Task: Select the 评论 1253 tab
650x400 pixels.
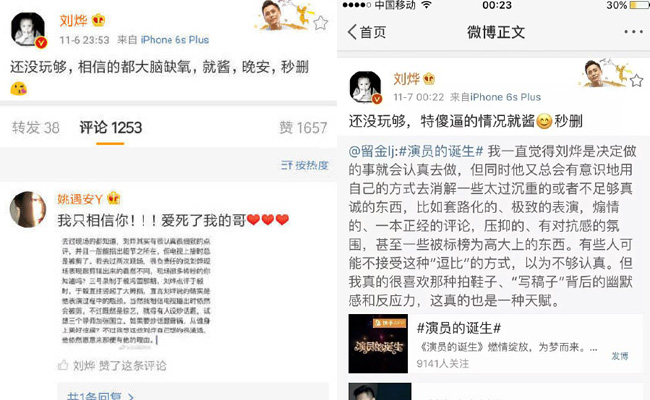Action: (110, 127)
